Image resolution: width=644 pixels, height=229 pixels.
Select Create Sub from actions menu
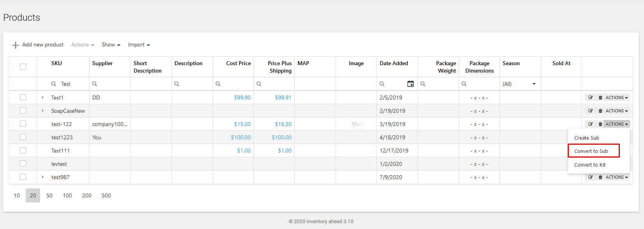587,138
